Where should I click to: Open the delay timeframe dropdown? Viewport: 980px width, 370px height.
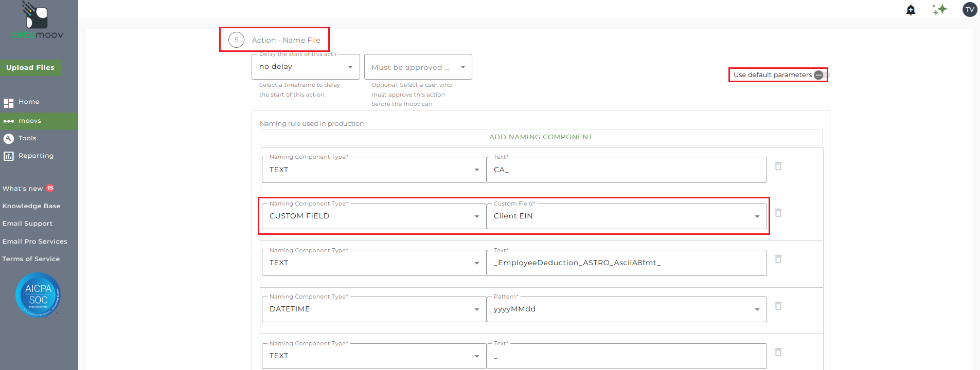(306, 67)
